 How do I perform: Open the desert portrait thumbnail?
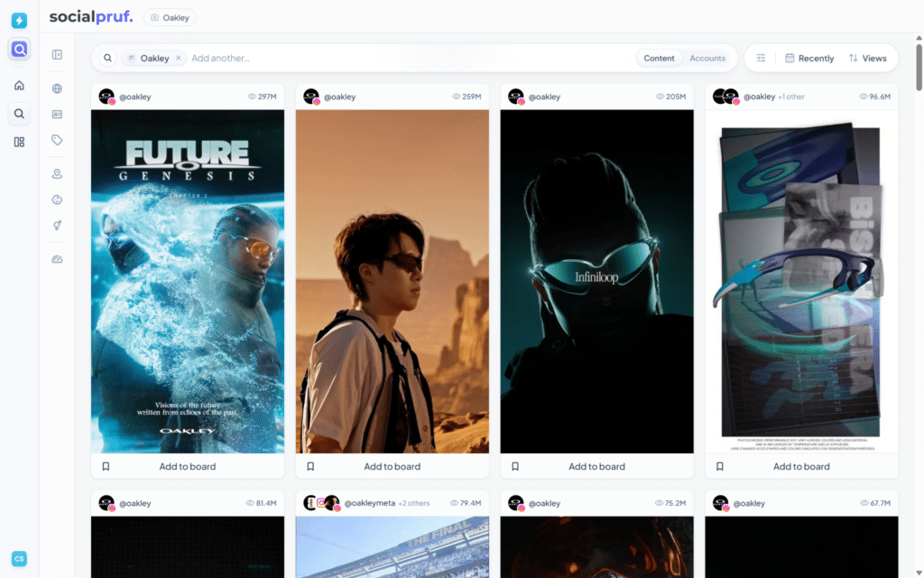[x=392, y=282]
